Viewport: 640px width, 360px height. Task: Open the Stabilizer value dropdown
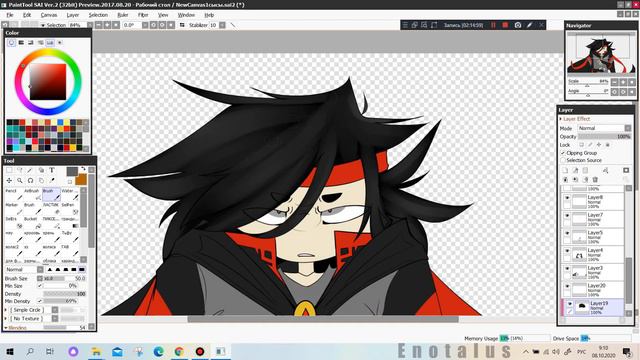[x=222, y=25]
